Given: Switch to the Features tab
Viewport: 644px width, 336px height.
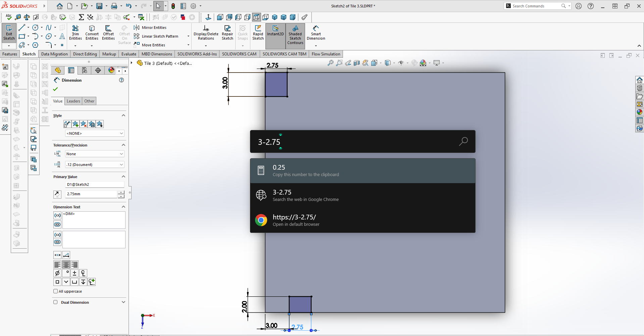Looking at the screenshot, I should [x=10, y=54].
